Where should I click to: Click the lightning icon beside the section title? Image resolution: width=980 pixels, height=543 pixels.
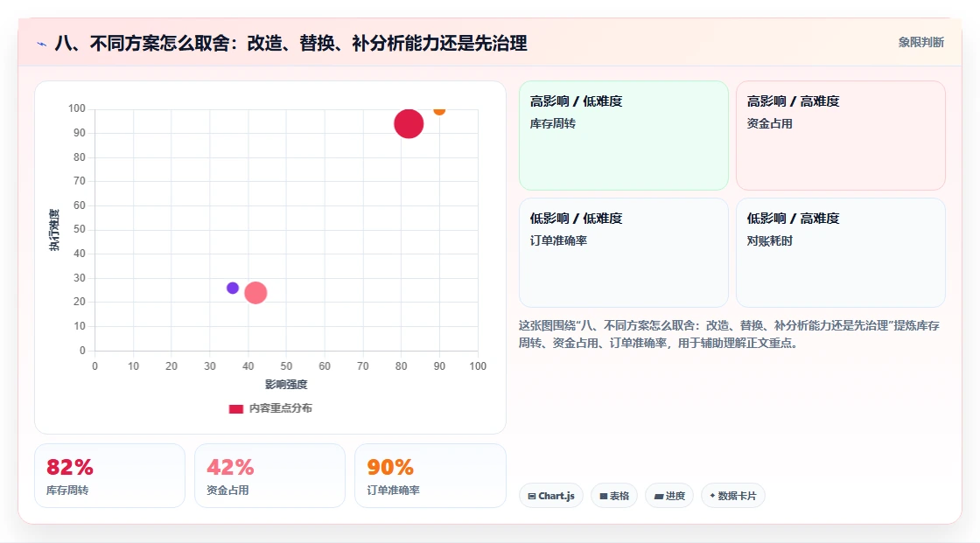[x=42, y=44]
